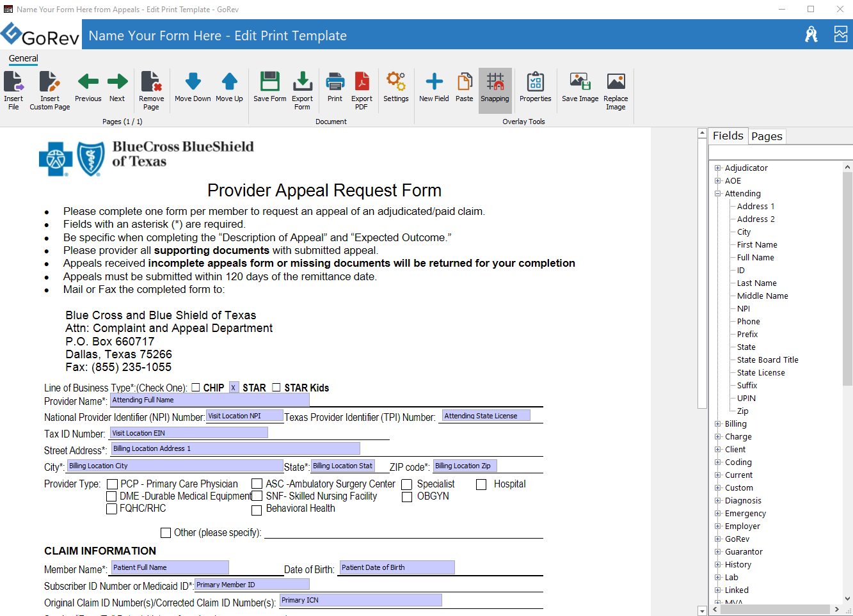Select the Visit Location EIN overlay field

click(189, 433)
